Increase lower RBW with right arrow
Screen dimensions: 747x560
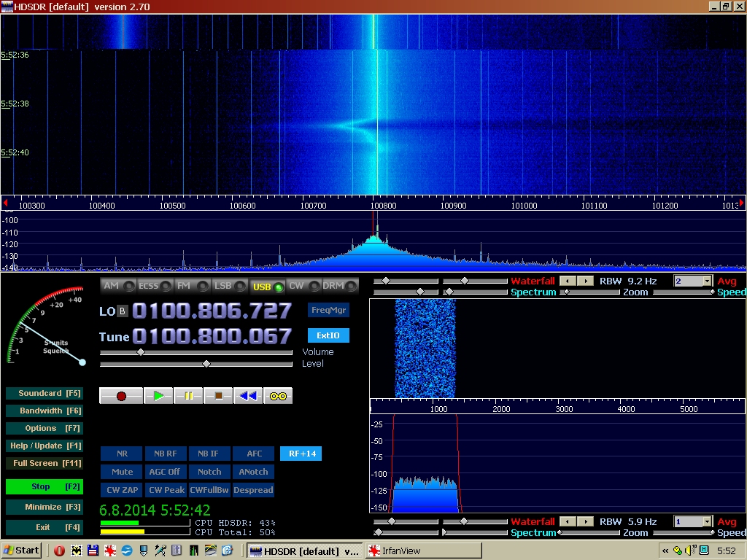tap(586, 522)
